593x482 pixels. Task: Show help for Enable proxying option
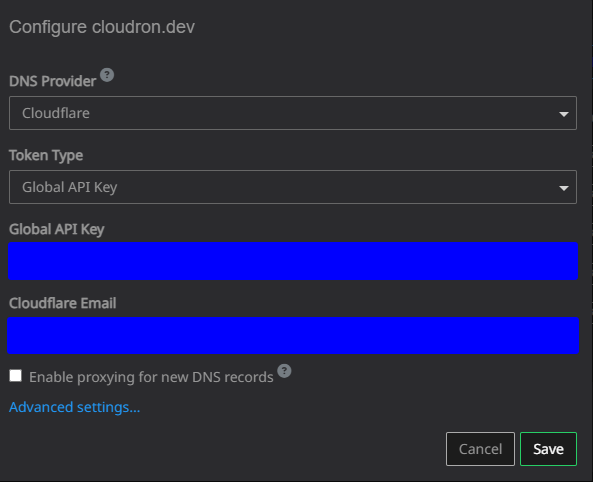click(284, 371)
